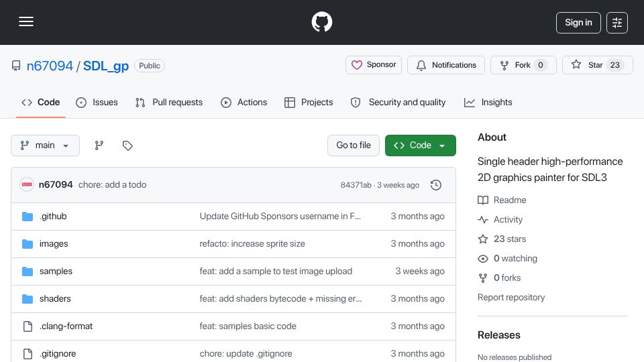The width and height of the screenshot is (644, 362).
Task: Open commit 'chore: update .gitignore'
Action: (x=246, y=354)
